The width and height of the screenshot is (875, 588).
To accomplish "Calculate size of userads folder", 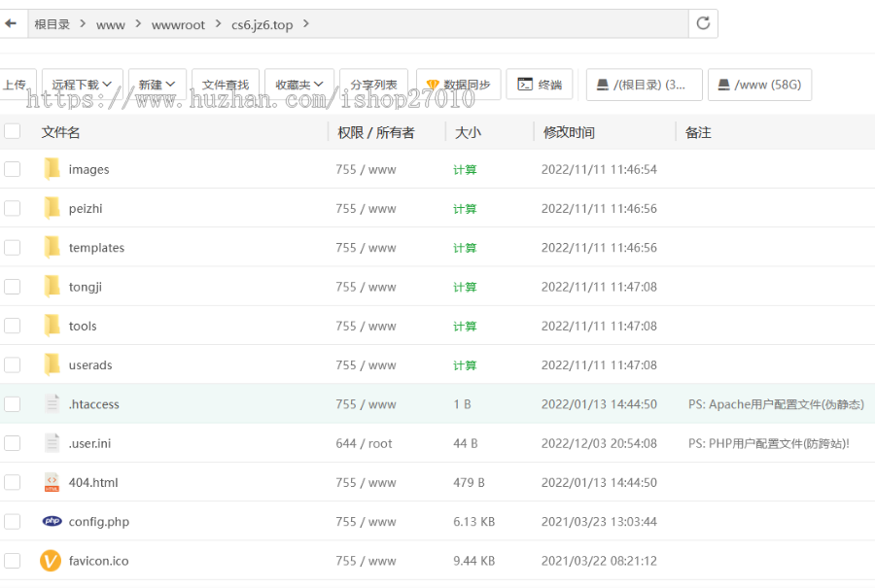I will (465, 365).
